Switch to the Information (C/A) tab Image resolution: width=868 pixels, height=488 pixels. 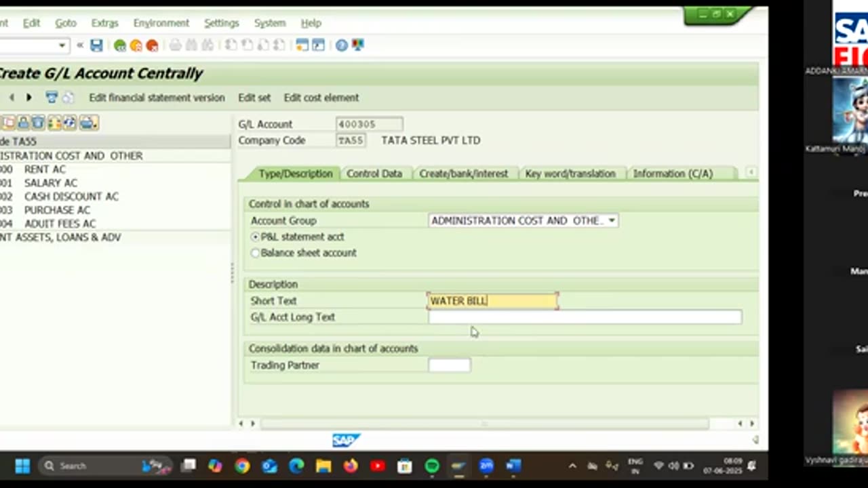[673, 174]
